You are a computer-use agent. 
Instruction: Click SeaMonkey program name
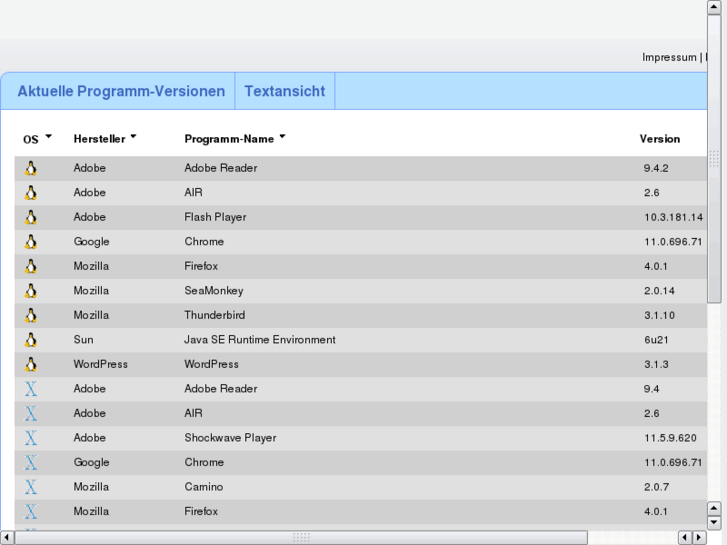coord(214,291)
